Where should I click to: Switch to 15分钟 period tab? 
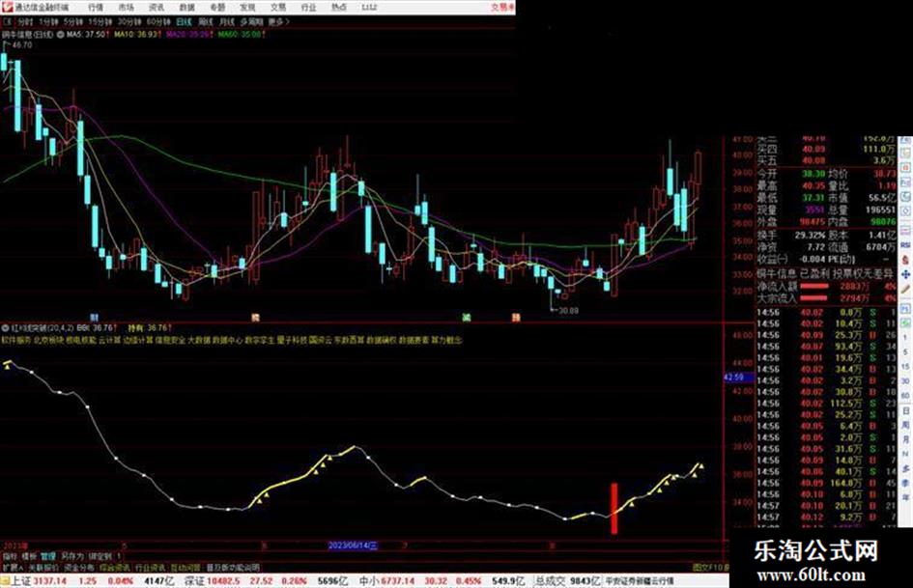click(x=100, y=21)
